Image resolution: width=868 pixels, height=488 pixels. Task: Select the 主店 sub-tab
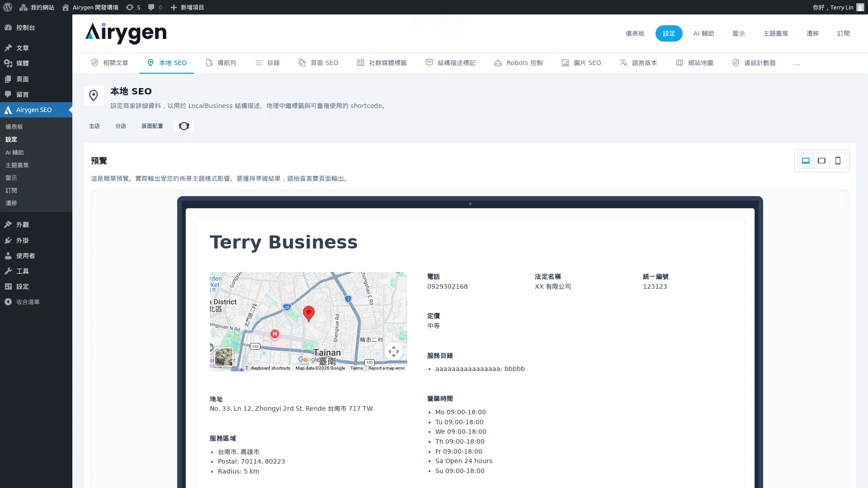94,126
